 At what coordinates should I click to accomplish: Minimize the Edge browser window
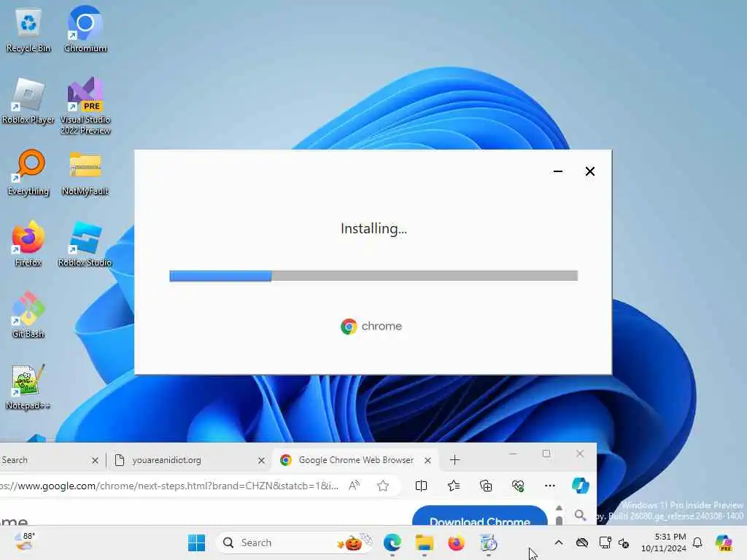513,454
